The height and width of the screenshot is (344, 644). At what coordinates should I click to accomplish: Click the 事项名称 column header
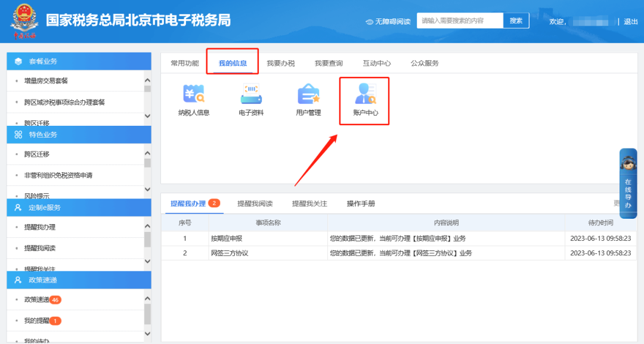pos(268,223)
